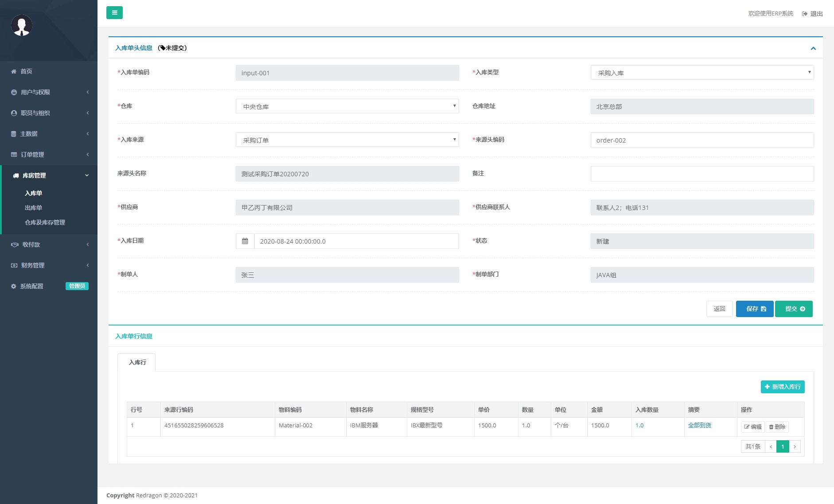Click 编辑 in the Material-002 row
834x504 pixels.
[752, 427]
